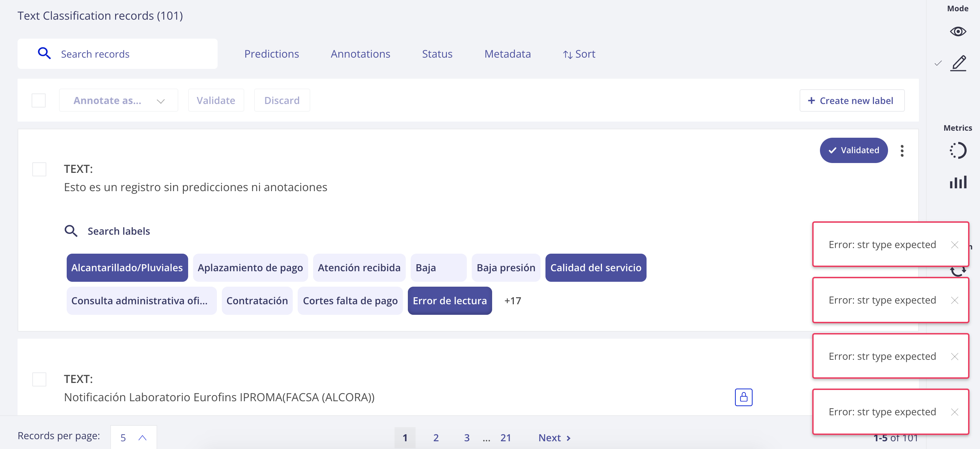980x449 pixels.
Task: Go to page 3
Action: [x=467, y=437]
